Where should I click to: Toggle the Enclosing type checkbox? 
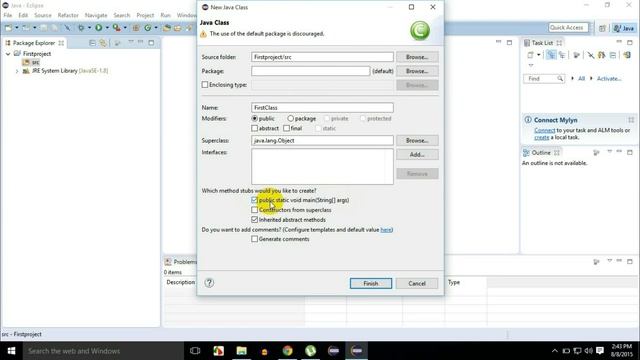pos(205,85)
